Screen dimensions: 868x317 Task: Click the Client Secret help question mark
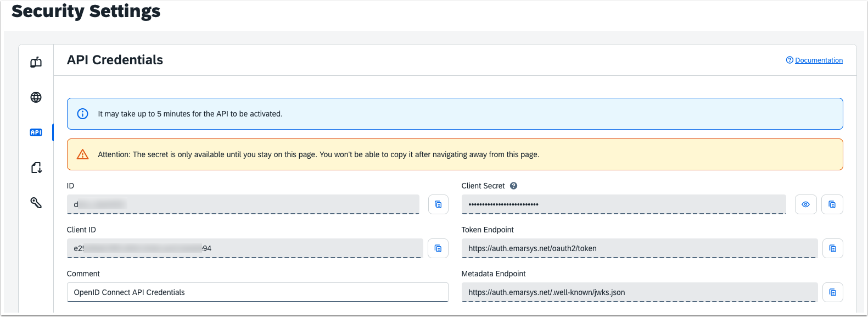[513, 186]
